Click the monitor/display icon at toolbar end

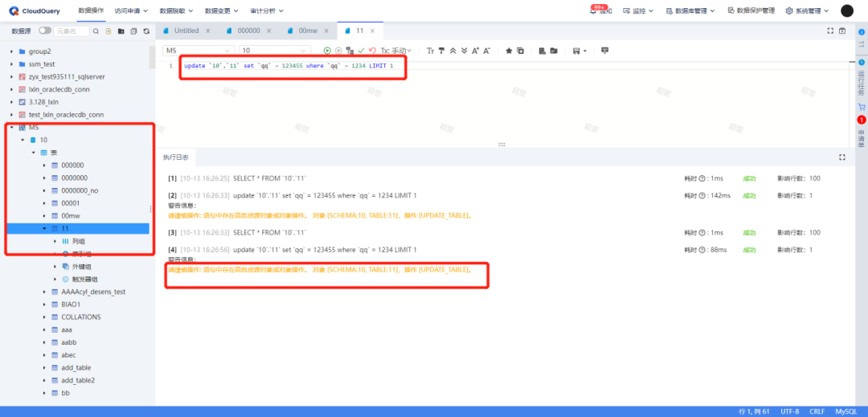pos(604,51)
